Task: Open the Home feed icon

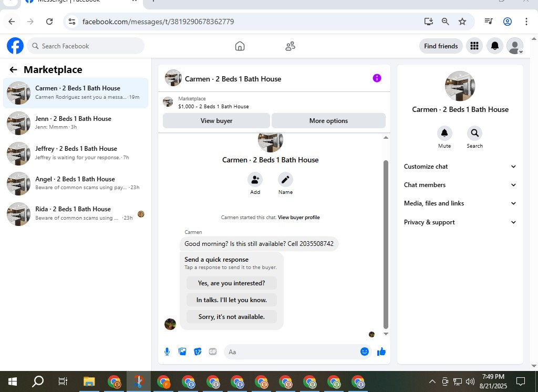Action: 240,46
